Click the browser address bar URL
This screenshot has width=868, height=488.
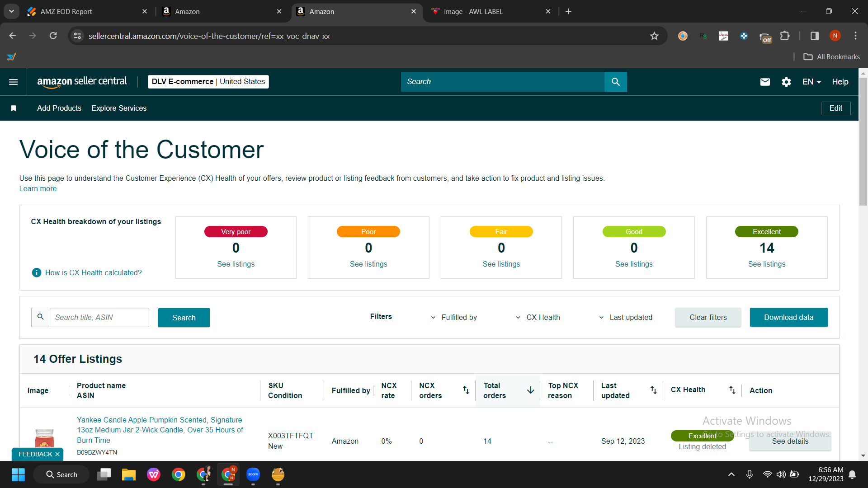click(209, 36)
